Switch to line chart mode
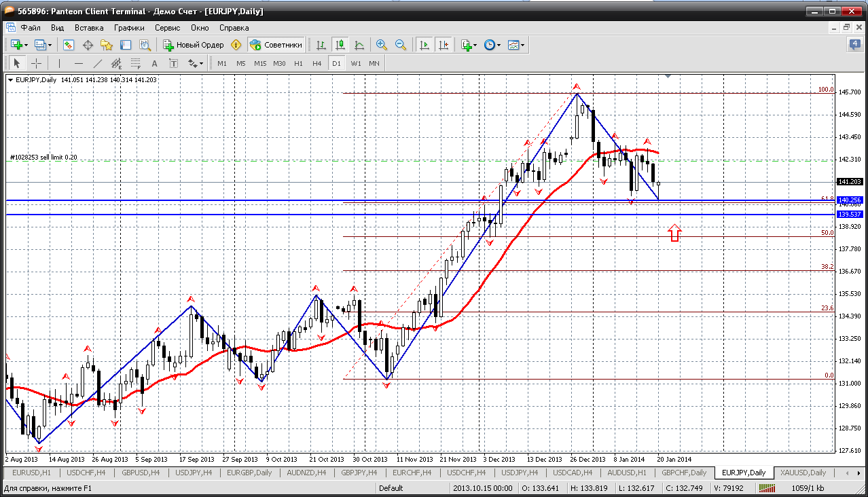Viewport: 868px width, 497px height. (x=359, y=45)
